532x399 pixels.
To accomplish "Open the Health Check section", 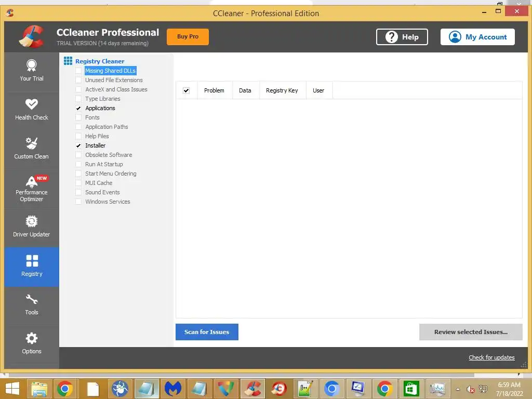I will point(32,110).
